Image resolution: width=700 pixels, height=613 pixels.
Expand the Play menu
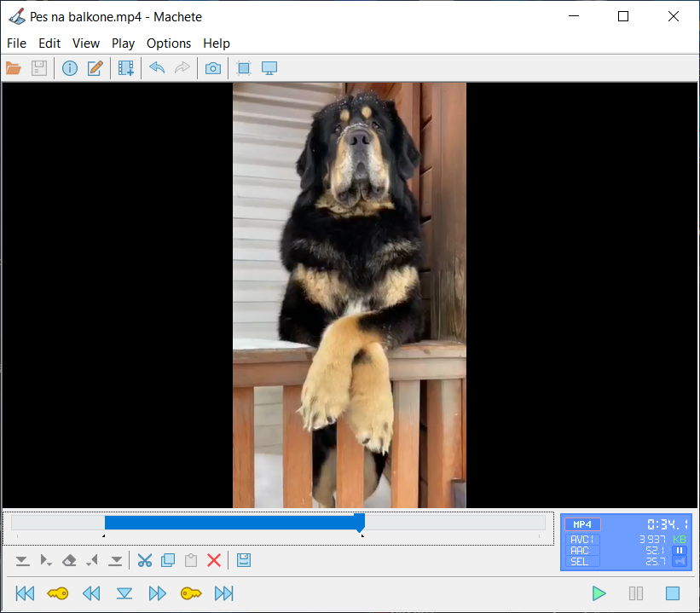point(123,43)
